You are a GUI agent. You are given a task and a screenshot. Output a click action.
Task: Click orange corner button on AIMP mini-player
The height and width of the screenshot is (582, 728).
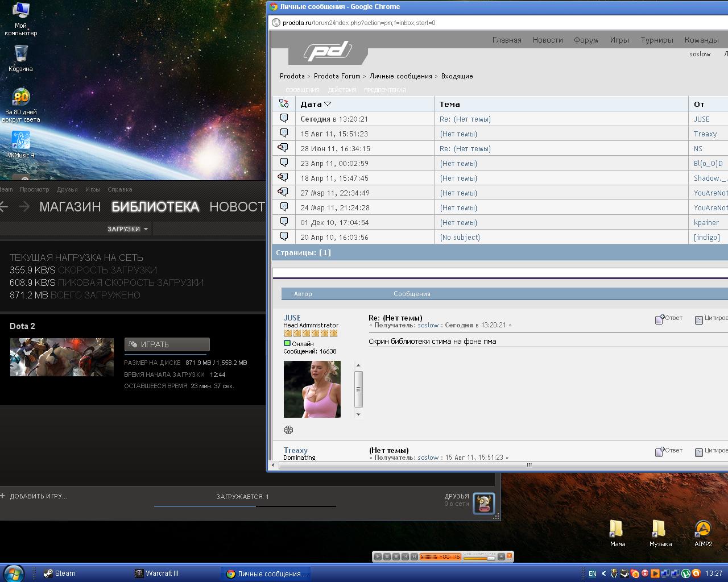point(509,555)
